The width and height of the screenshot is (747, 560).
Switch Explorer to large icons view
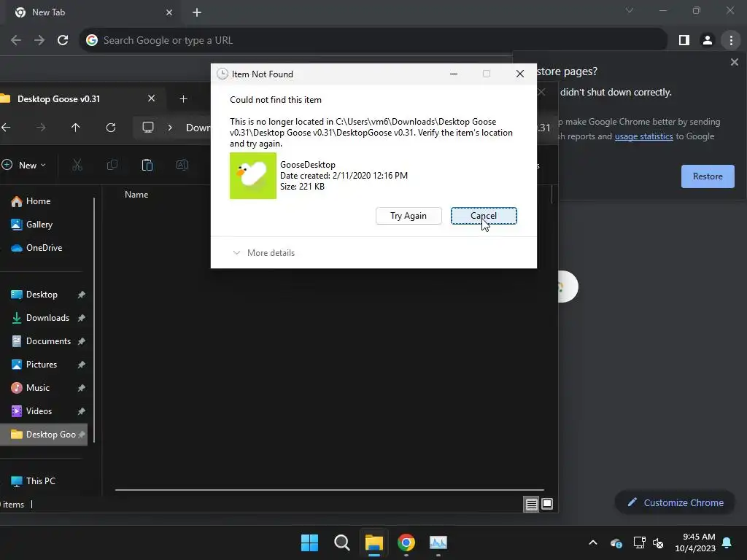[x=547, y=504]
